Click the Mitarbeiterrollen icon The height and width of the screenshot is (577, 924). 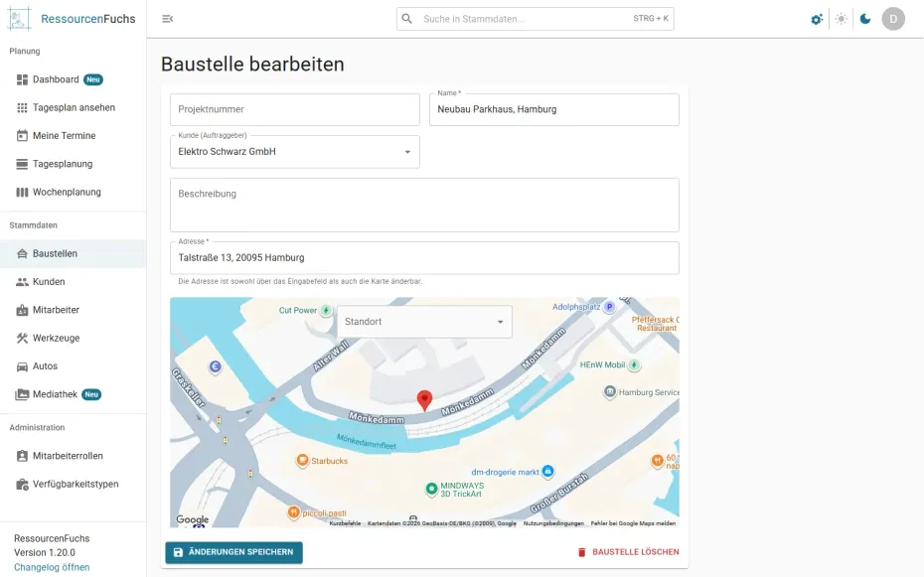[22, 456]
